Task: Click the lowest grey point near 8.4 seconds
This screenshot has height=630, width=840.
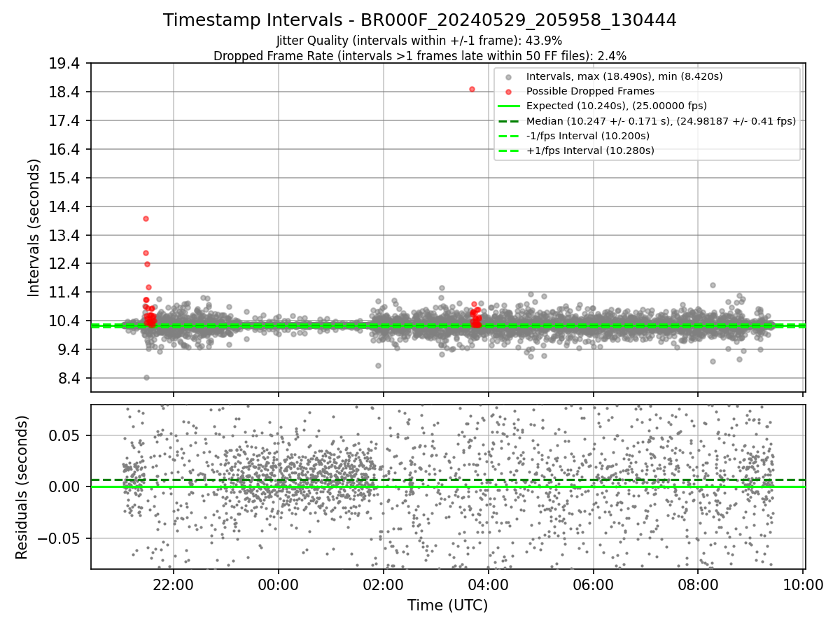Action: 146,377
